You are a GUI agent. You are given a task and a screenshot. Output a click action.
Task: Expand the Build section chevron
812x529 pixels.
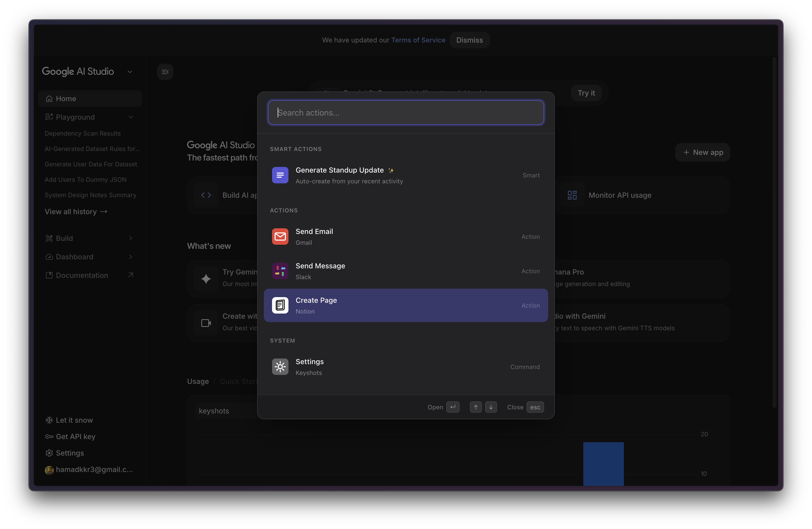pos(131,238)
